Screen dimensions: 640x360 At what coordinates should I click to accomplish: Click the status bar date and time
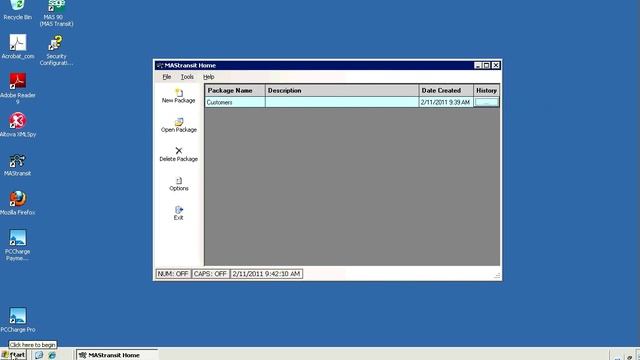[x=266, y=274]
